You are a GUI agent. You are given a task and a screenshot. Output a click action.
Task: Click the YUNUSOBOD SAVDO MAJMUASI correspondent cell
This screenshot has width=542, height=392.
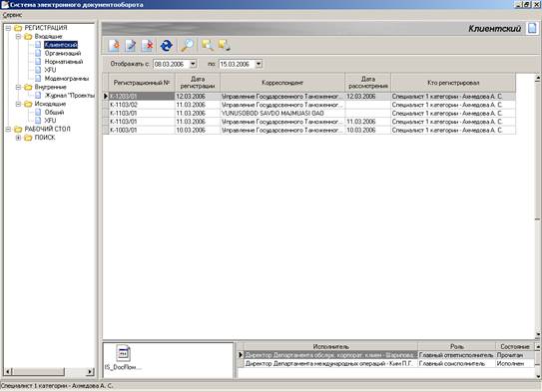[x=282, y=114]
